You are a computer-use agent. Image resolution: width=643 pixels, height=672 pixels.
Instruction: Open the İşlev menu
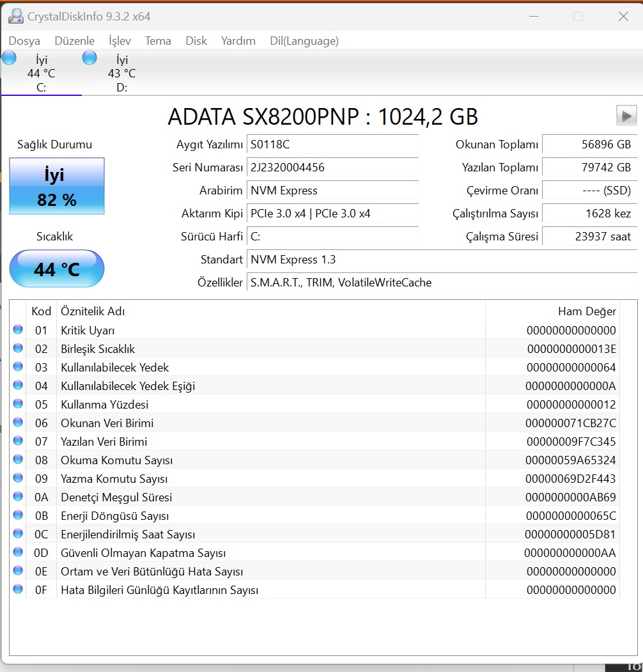point(120,41)
